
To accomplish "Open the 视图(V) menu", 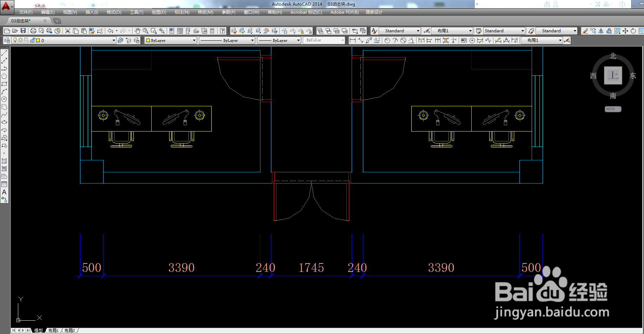I will coord(70,12).
